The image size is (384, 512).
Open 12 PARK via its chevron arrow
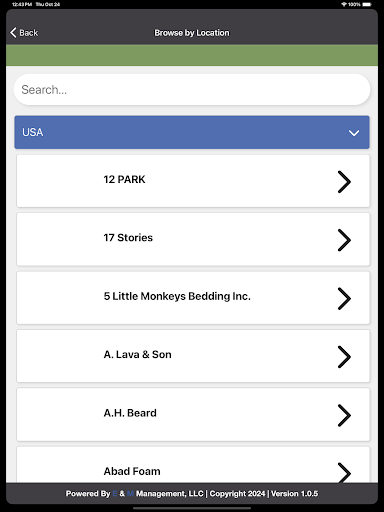344,182
